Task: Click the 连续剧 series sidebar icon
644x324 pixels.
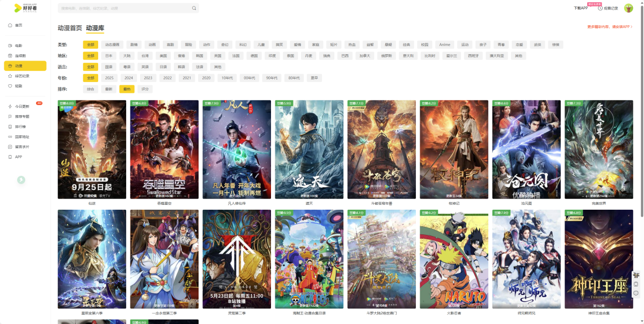Action: (10, 56)
